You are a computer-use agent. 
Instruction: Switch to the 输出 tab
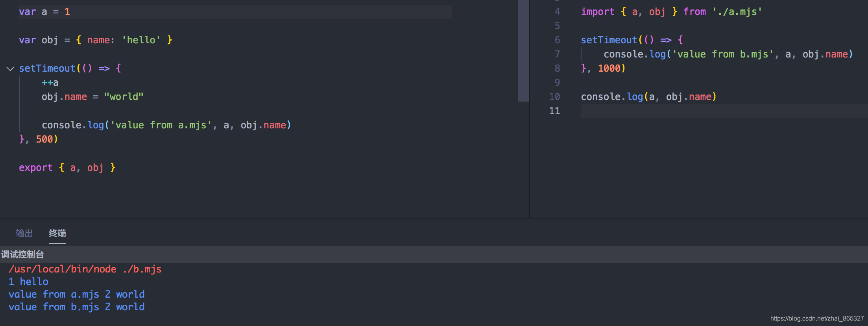(24, 233)
